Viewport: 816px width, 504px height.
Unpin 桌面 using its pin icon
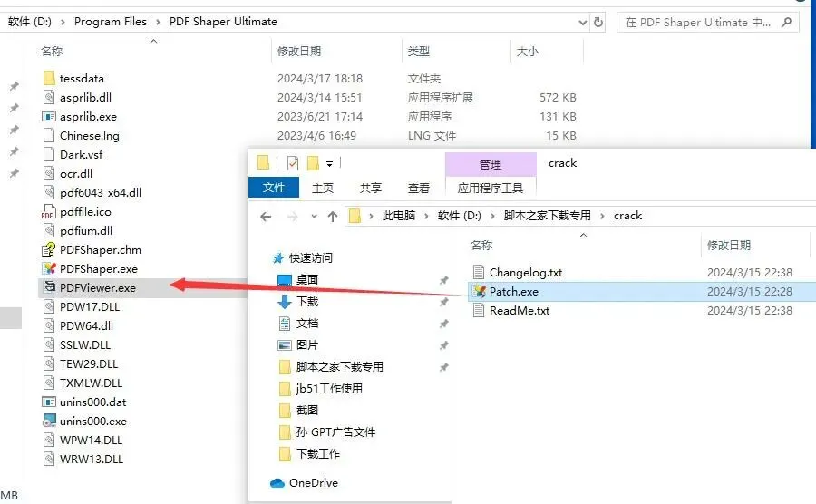point(444,280)
